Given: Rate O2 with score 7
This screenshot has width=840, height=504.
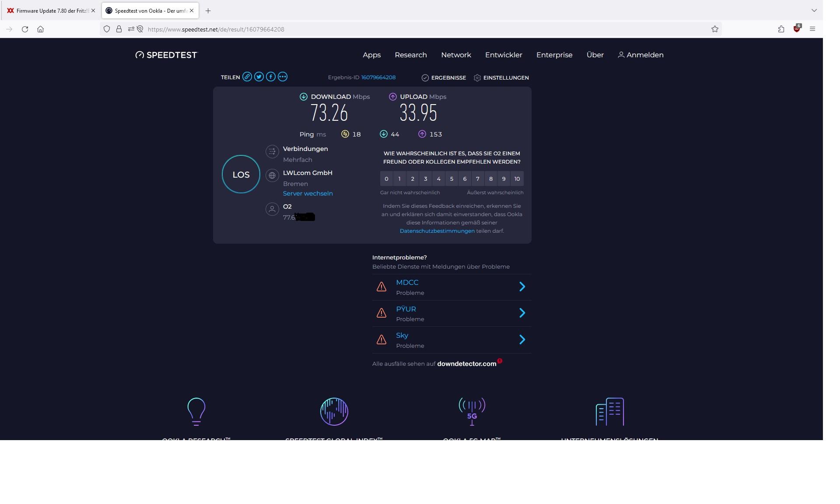Looking at the screenshot, I should pos(478,178).
